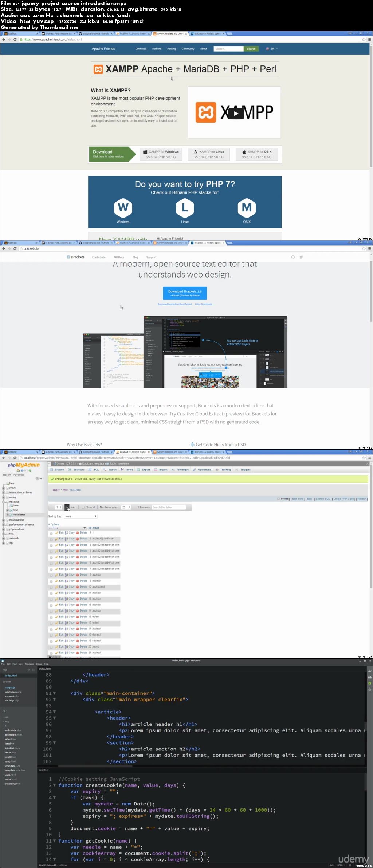Click the page settings icon at phpMyAdmin top right
Image resolution: width=373 pixels, height=868 pixels.
click(367, 464)
